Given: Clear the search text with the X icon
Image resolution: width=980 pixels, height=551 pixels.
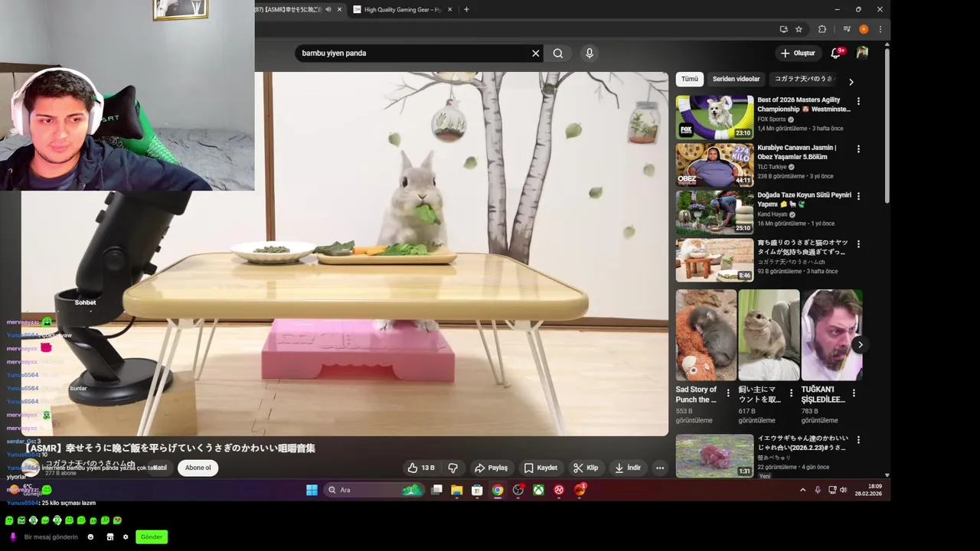Looking at the screenshot, I should [x=536, y=54].
